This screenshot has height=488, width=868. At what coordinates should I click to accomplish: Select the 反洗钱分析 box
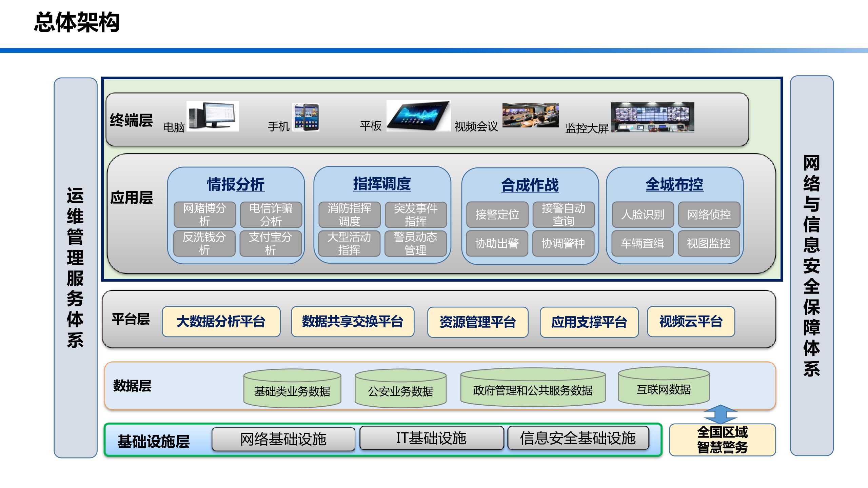204,243
